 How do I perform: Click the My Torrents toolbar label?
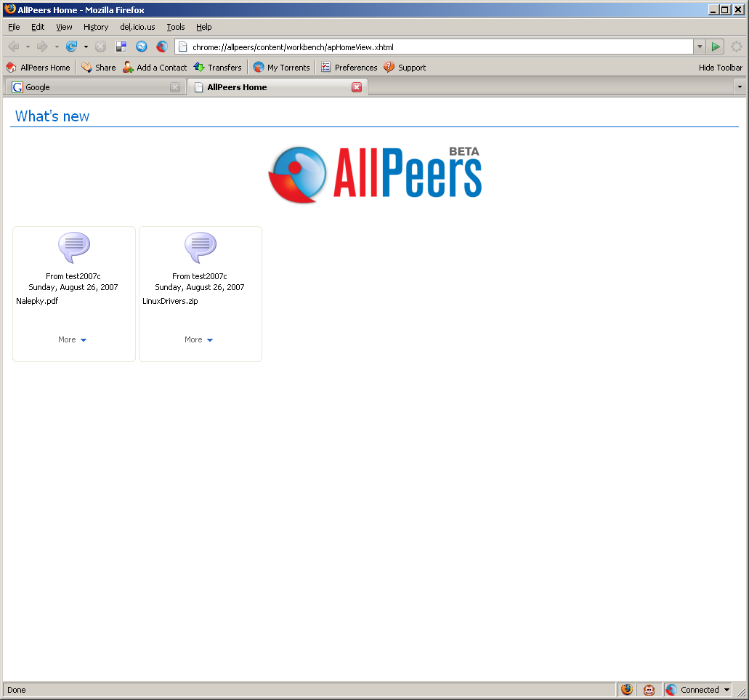coord(288,68)
